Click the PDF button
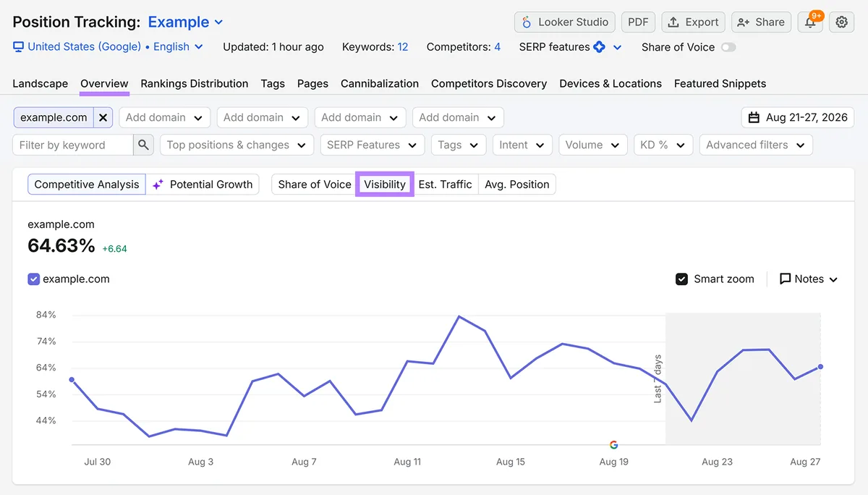Image resolution: width=868 pixels, height=495 pixels. click(x=638, y=22)
